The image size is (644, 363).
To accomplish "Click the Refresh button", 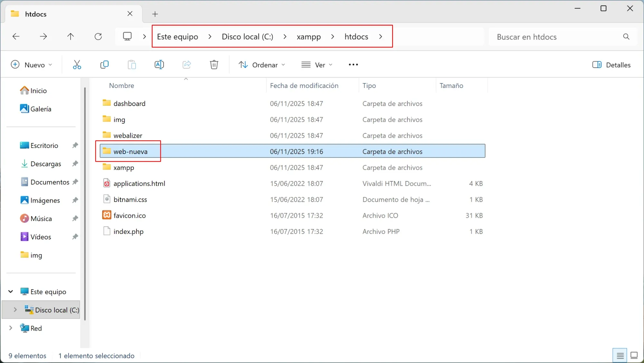I will [x=98, y=37].
